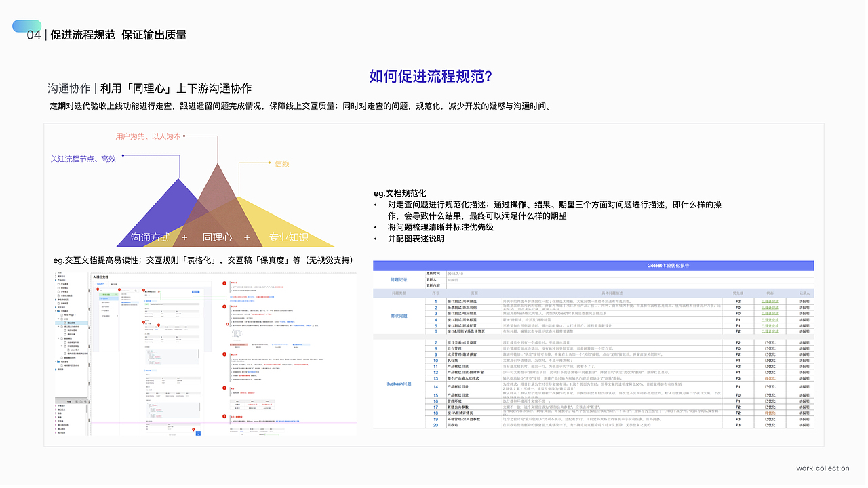Click the red pin marker at the document's bottom right
The height and width of the screenshot is (488, 868).
(193, 430)
